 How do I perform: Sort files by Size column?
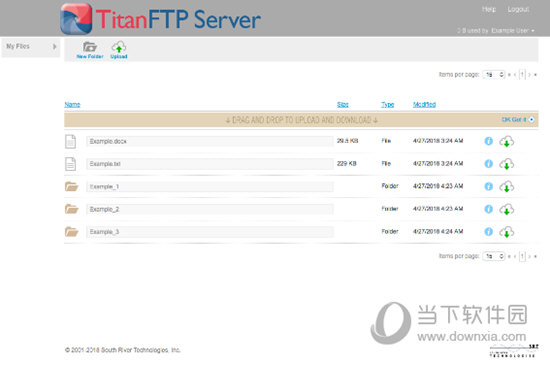(x=343, y=104)
